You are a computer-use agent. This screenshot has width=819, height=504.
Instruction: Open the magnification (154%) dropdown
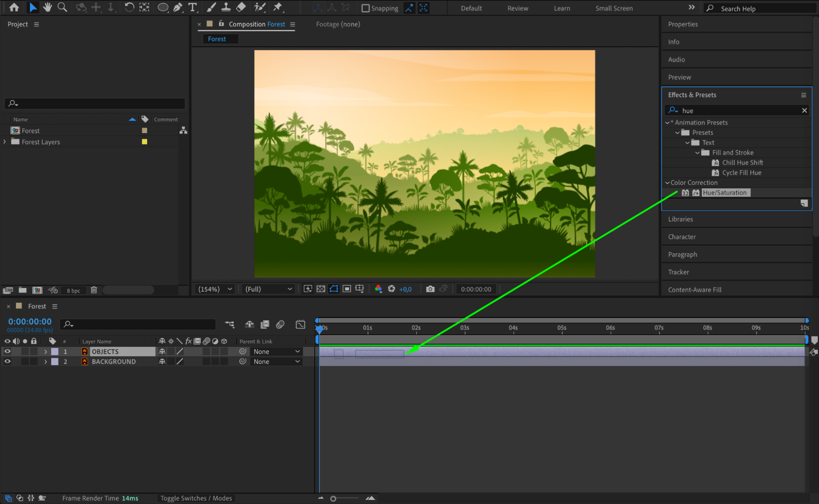(216, 289)
